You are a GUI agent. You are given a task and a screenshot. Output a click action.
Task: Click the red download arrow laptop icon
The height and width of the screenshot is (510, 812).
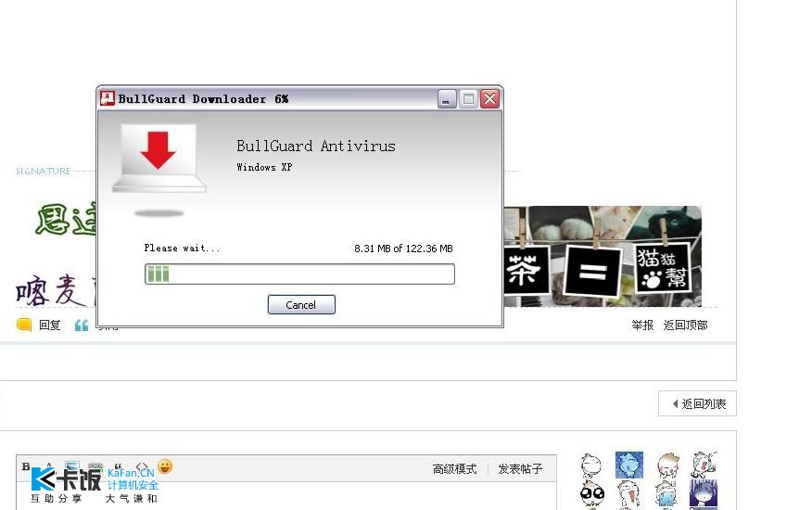tap(159, 158)
